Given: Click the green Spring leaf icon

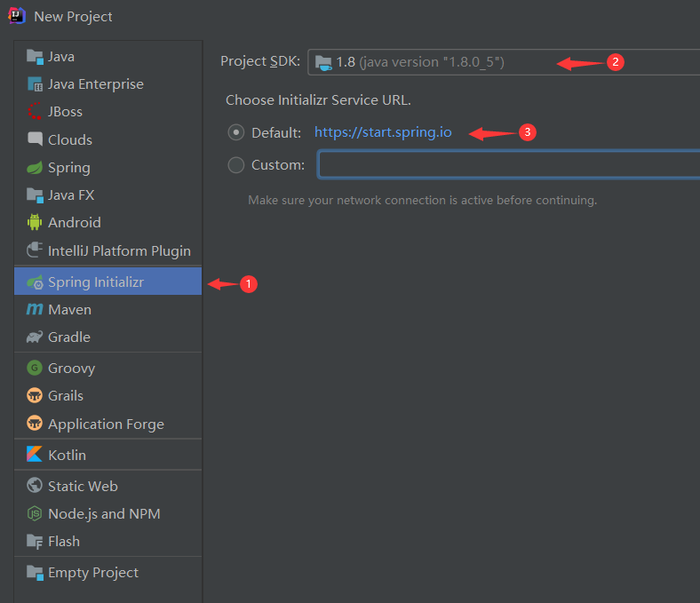Looking at the screenshot, I should (35, 167).
